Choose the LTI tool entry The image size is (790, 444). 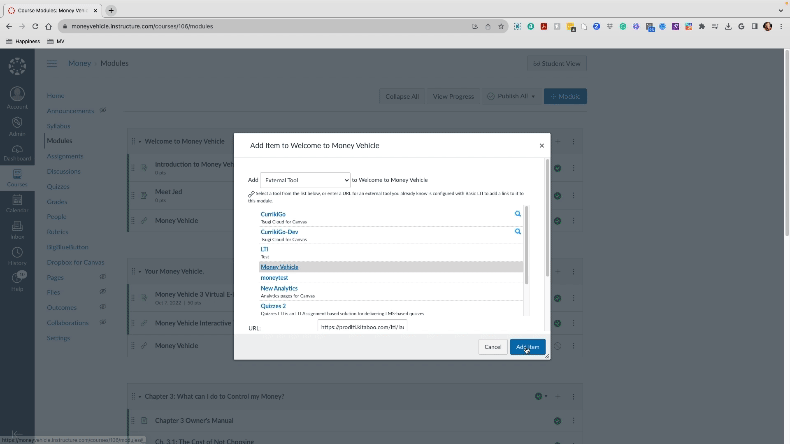(264, 249)
